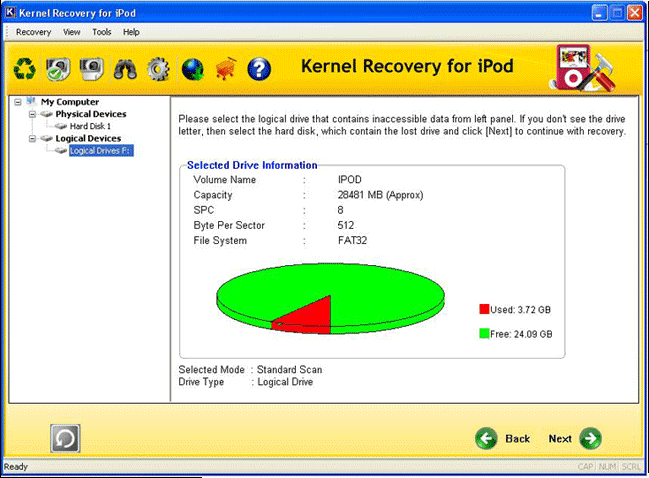Click the 512 byte per sector value
Screen dimensions: 649x478
[346, 225]
